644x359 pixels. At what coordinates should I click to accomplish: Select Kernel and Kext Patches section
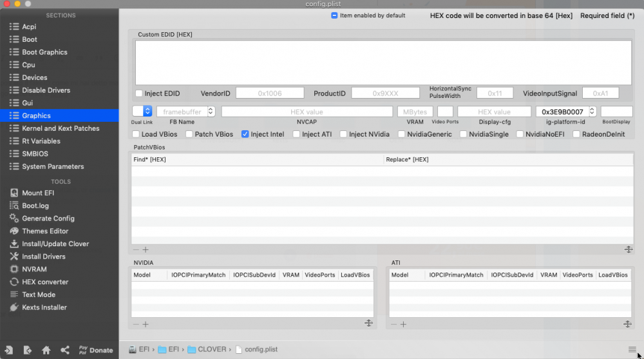point(59,128)
